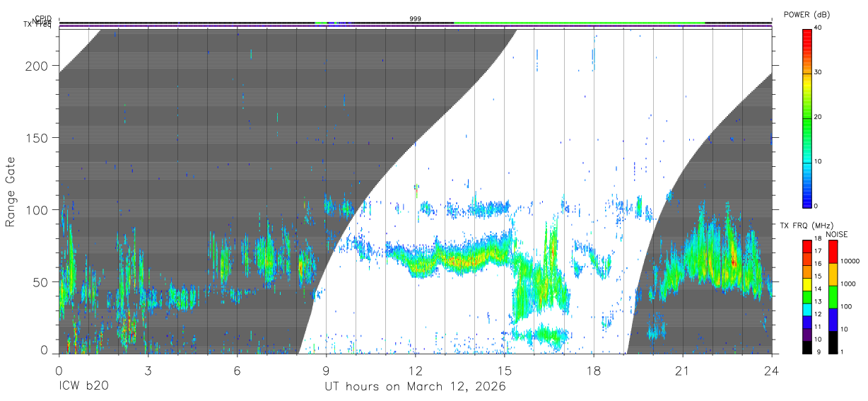The height and width of the screenshot is (401, 868).
Task: Select 100 on the Range Gate axis
Action: tap(37, 210)
